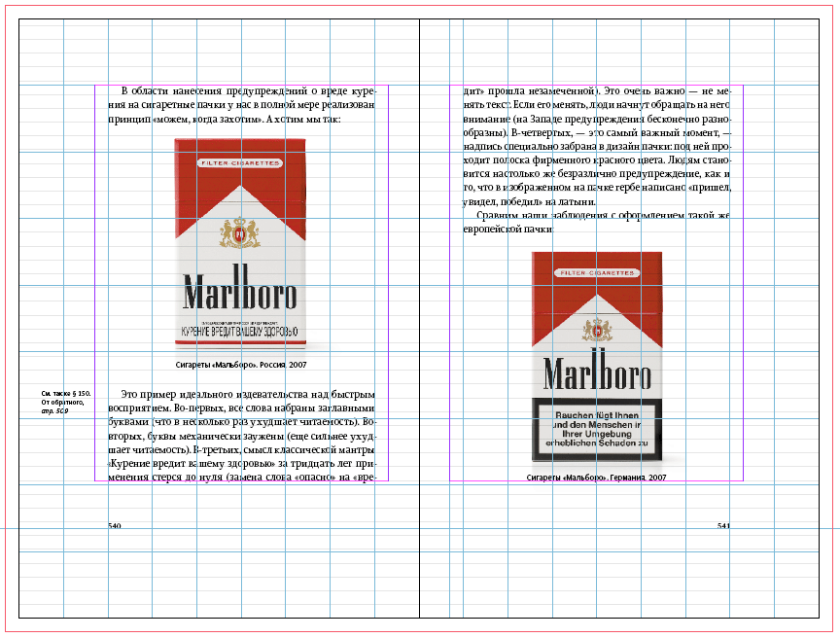Select the Russian Marlboro pack image
The width and height of the screenshot is (840, 638).
pyautogui.click(x=240, y=243)
